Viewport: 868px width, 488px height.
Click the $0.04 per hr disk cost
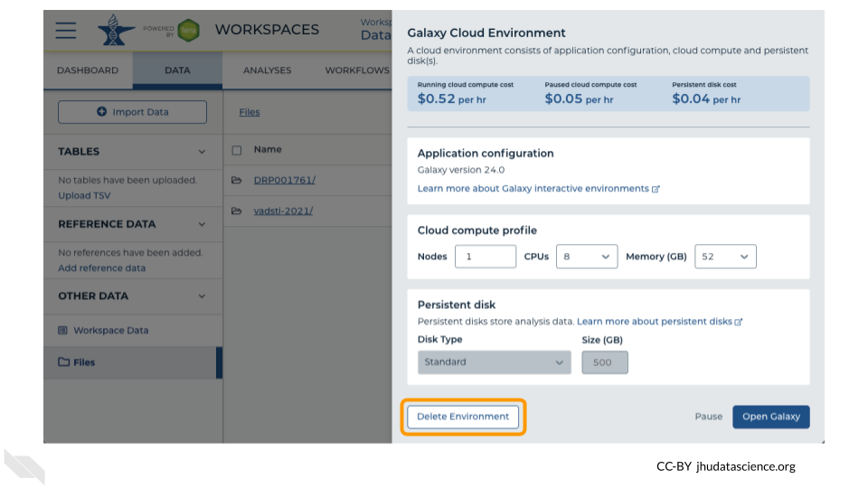coord(706,99)
